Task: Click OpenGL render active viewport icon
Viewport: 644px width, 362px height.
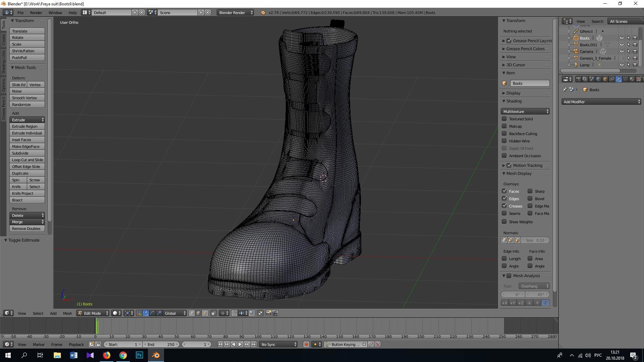Action: point(268,313)
